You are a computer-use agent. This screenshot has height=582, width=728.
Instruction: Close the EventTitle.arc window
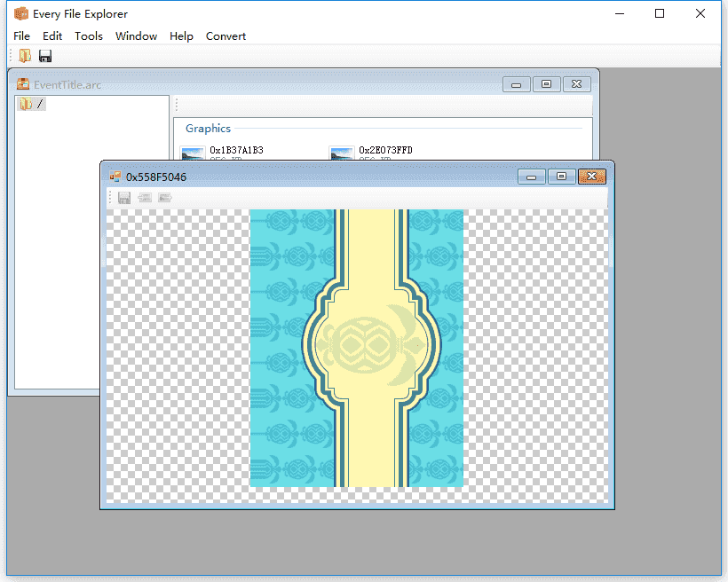pyautogui.click(x=577, y=84)
